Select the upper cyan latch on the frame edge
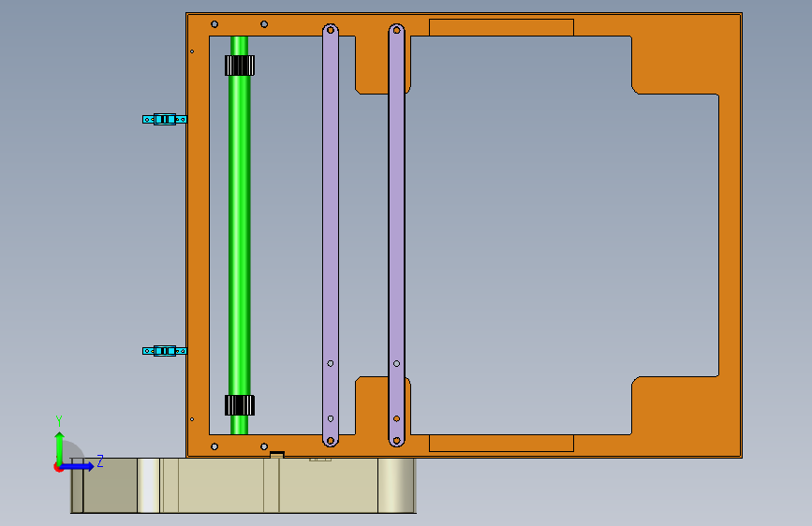 [165, 120]
